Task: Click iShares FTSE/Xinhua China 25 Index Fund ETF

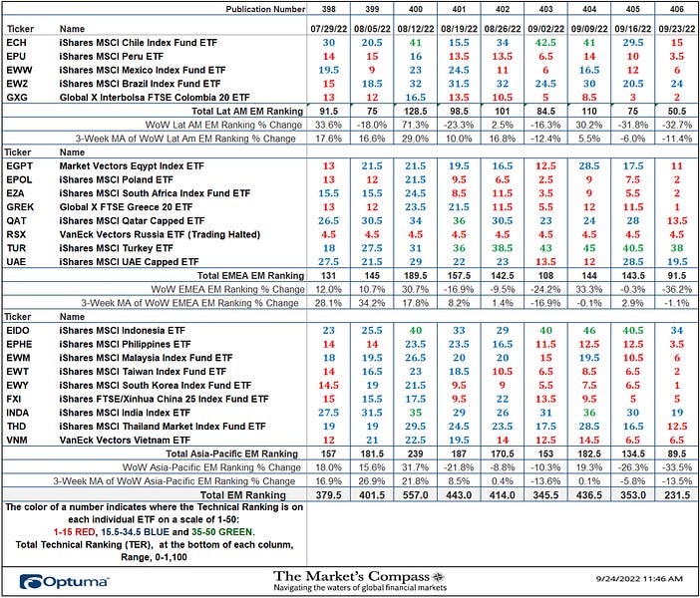Action: (x=164, y=399)
